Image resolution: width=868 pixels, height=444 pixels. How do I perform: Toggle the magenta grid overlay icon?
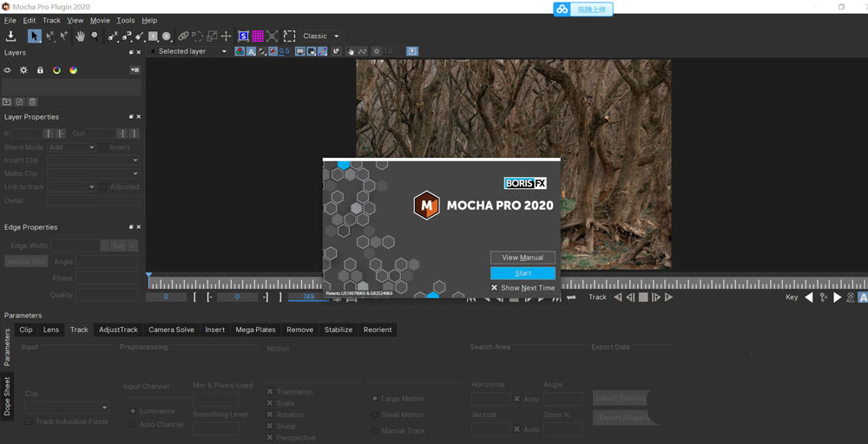point(258,36)
